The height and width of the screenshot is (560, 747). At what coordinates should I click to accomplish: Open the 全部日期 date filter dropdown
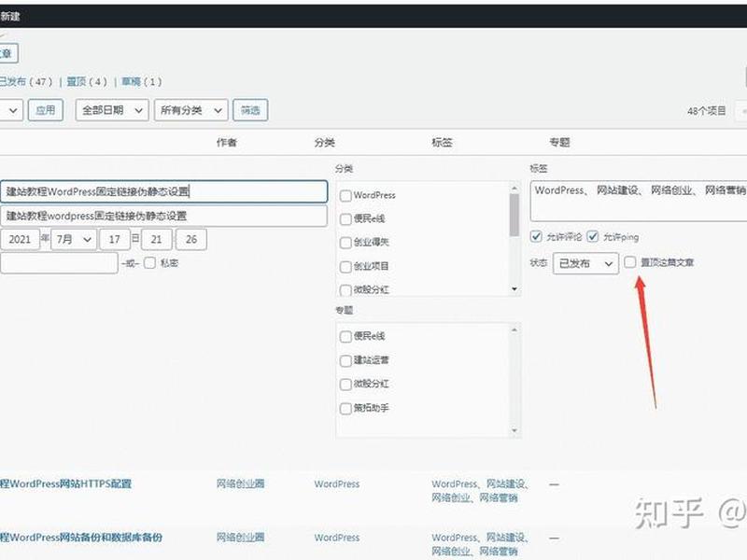tap(112, 110)
